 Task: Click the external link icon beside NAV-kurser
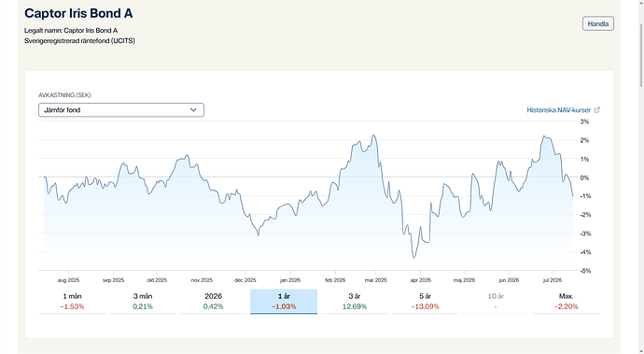point(597,110)
